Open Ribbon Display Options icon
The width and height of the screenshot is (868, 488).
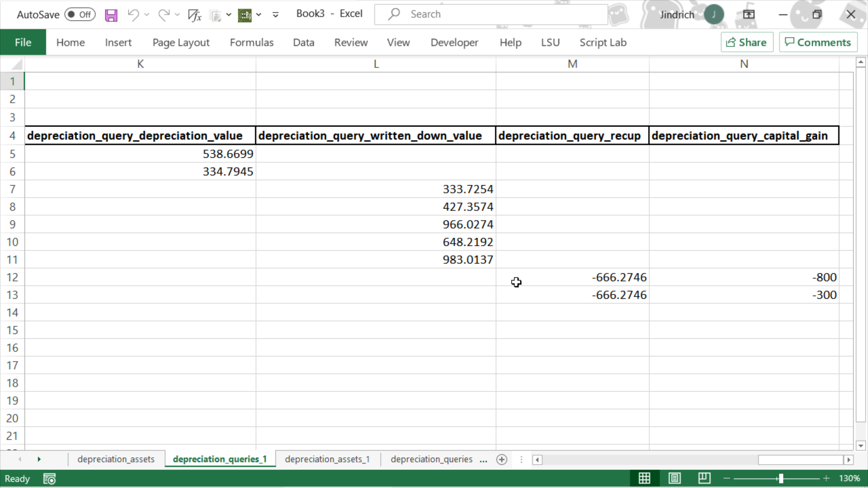(749, 14)
